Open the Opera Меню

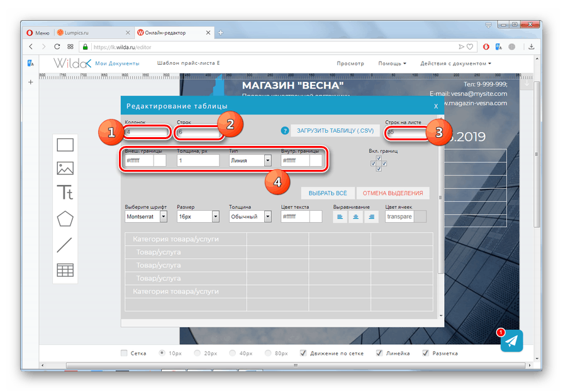pyautogui.click(x=38, y=33)
